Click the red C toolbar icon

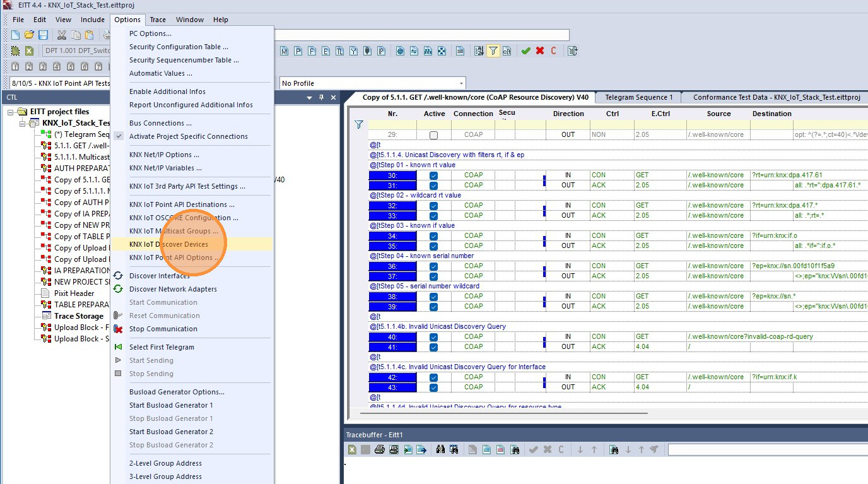(x=554, y=50)
